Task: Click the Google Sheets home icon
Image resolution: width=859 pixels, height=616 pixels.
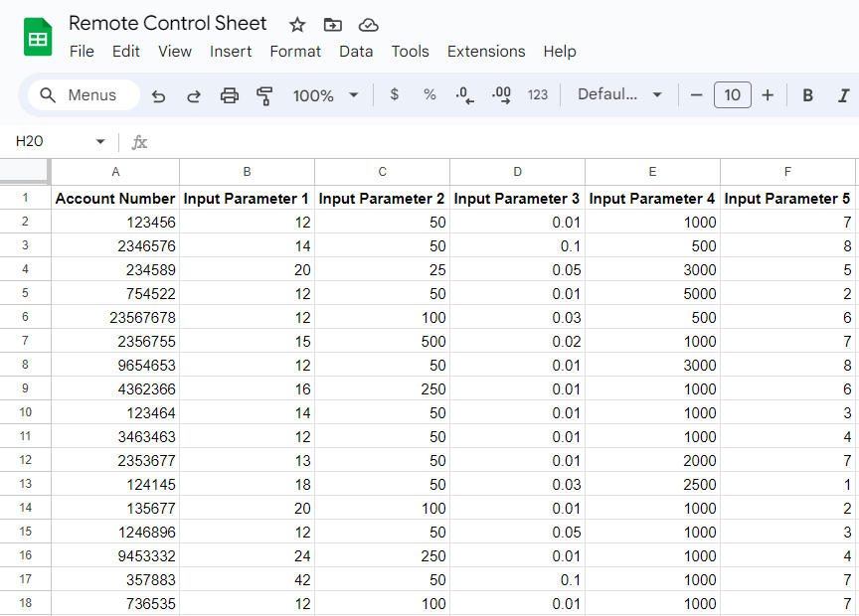Action: [38, 39]
